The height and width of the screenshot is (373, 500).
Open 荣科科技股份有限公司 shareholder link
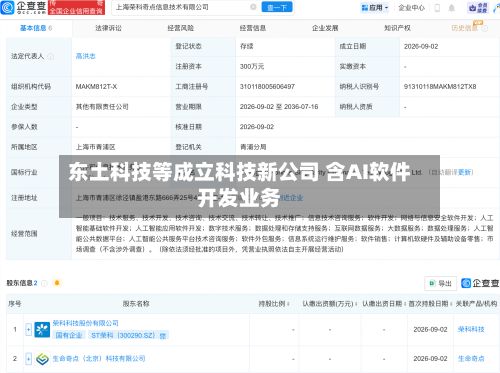coord(85,323)
